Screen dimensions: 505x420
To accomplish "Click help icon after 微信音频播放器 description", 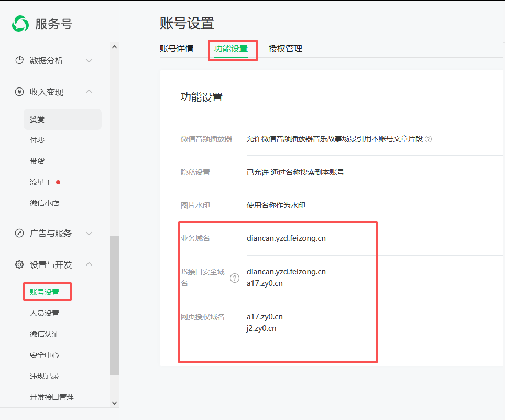I will (428, 139).
